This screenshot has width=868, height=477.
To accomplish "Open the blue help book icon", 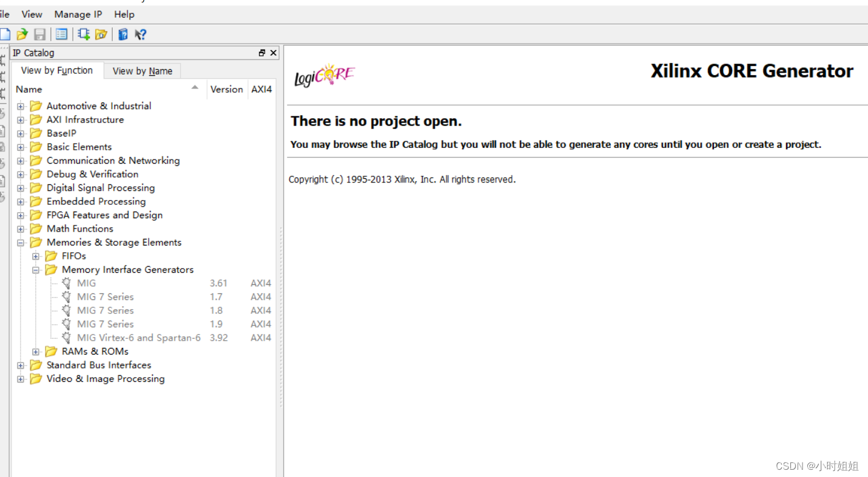I will coord(123,35).
